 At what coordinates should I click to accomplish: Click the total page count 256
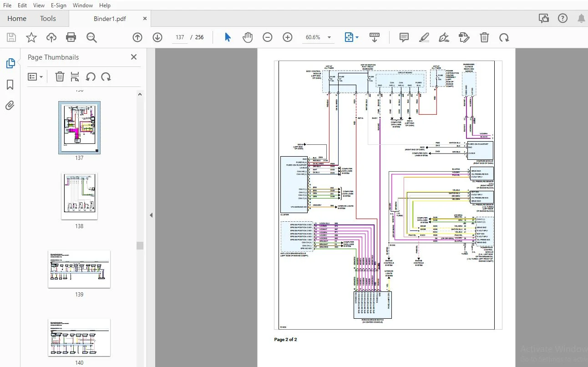click(x=199, y=37)
